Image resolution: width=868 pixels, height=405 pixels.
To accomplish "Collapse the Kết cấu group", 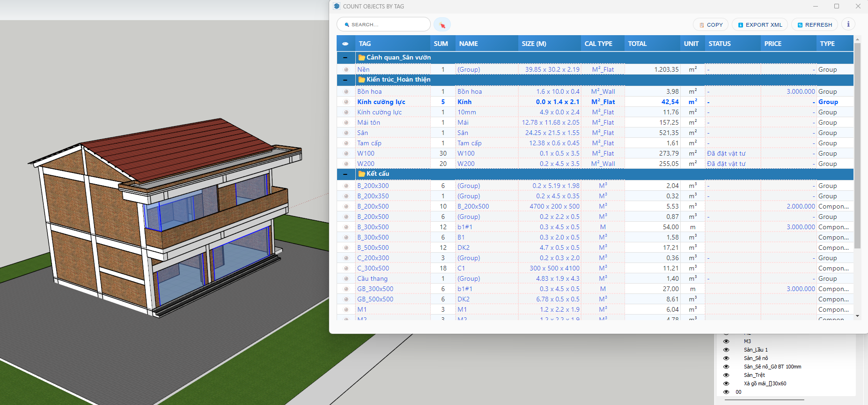I will [346, 174].
